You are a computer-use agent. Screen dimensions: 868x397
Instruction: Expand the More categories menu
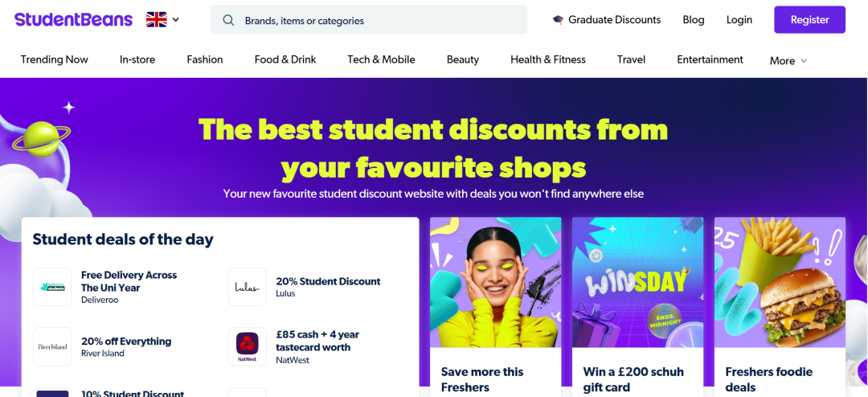[x=788, y=60]
